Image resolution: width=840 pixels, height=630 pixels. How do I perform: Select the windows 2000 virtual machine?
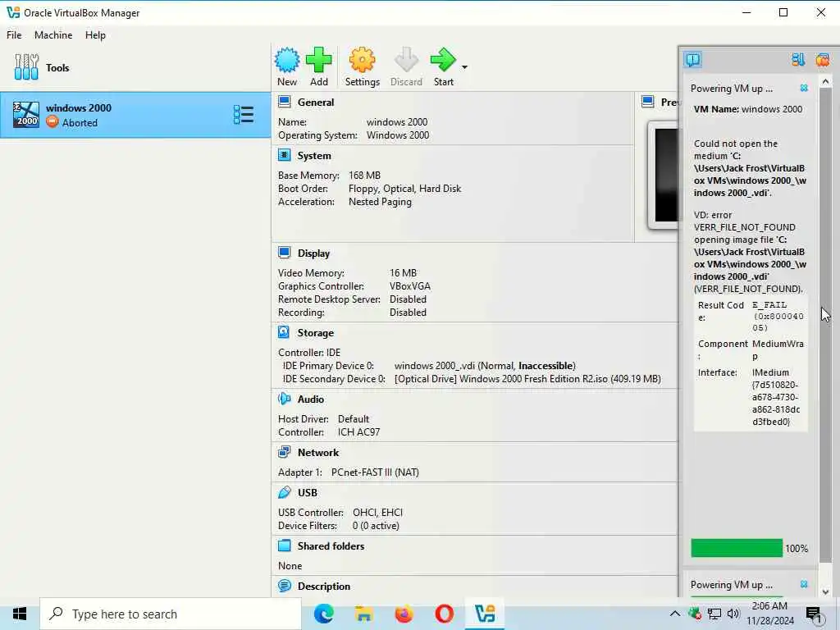click(135, 115)
